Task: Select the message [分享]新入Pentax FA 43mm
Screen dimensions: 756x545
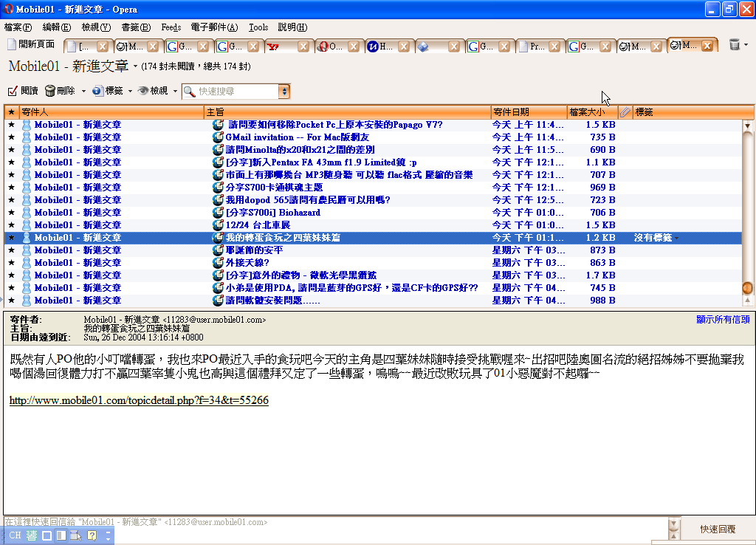Action: pyautogui.click(x=373, y=162)
